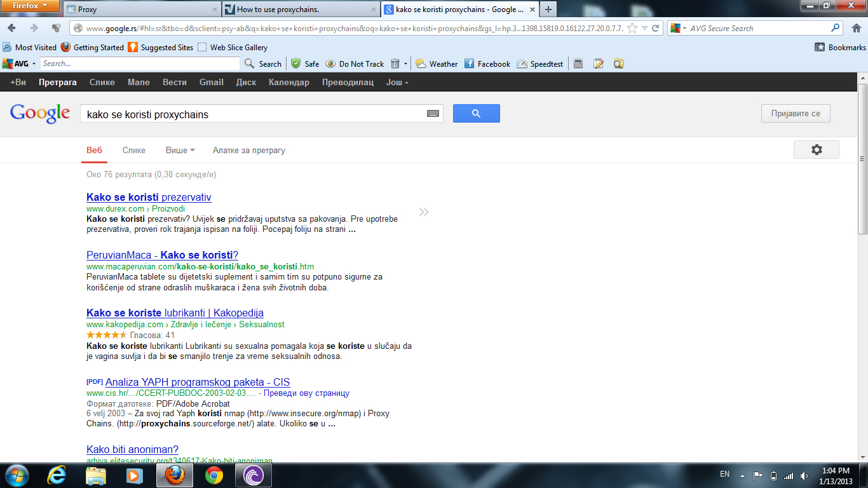Expand the trash can dropdown arrow
This screenshot has width=868, height=488.
click(405, 64)
